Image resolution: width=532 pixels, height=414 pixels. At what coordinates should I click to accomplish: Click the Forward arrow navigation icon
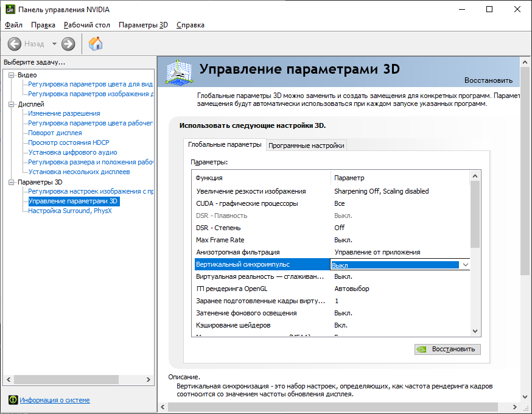click(x=68, y=44)
